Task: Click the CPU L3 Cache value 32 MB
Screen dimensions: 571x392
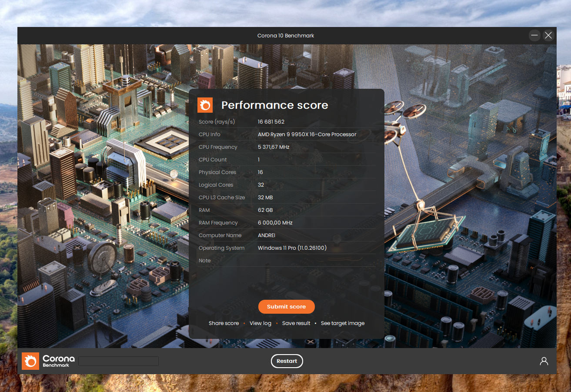Action: 265,198
